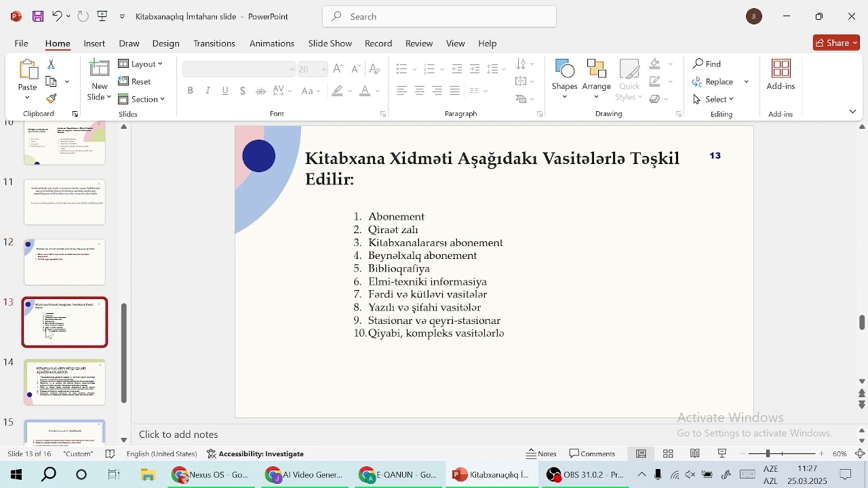868x488 pixels.
Task: Open the Comments pane
Action: [x=593, y=454]
